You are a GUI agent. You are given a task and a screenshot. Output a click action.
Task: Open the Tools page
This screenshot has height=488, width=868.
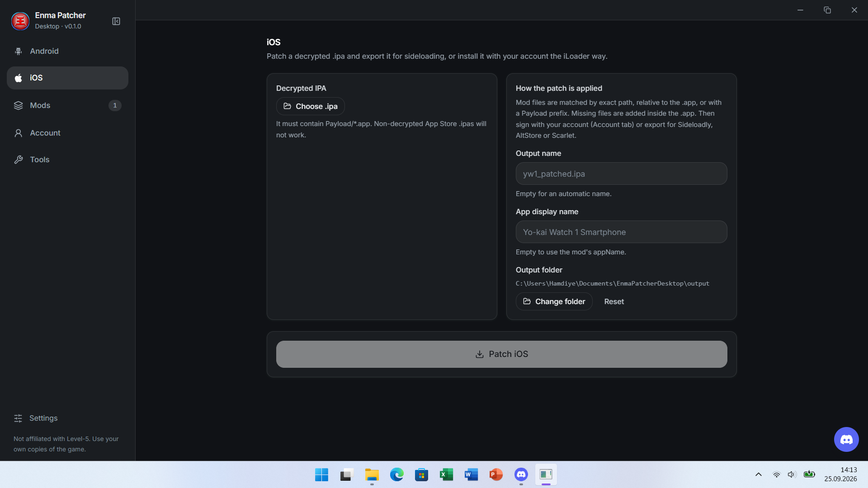pos(67,160)
